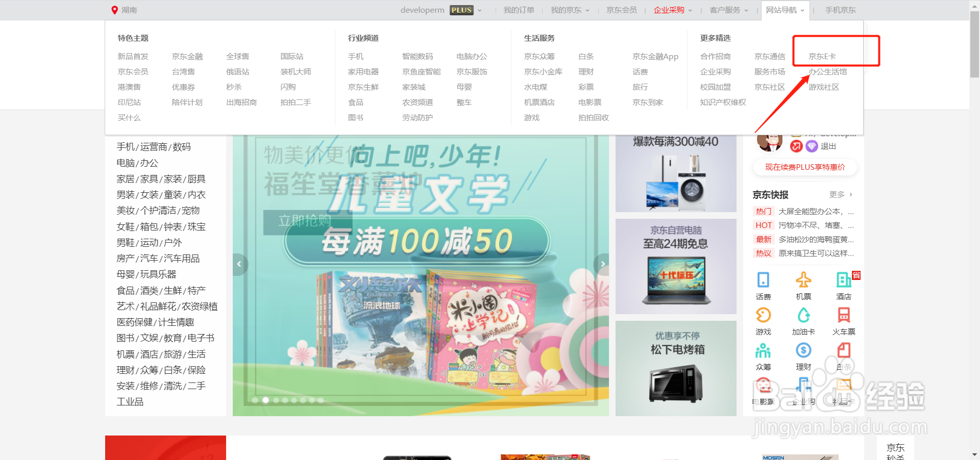Open the 游戏 game icon

coord(763,315)
